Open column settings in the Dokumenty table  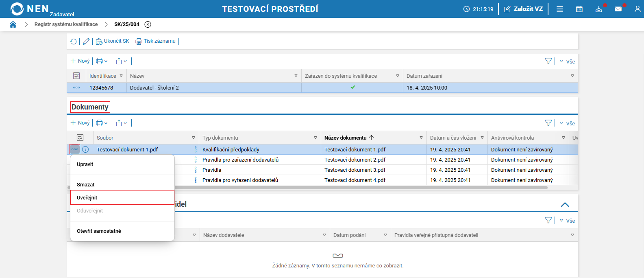80,138
